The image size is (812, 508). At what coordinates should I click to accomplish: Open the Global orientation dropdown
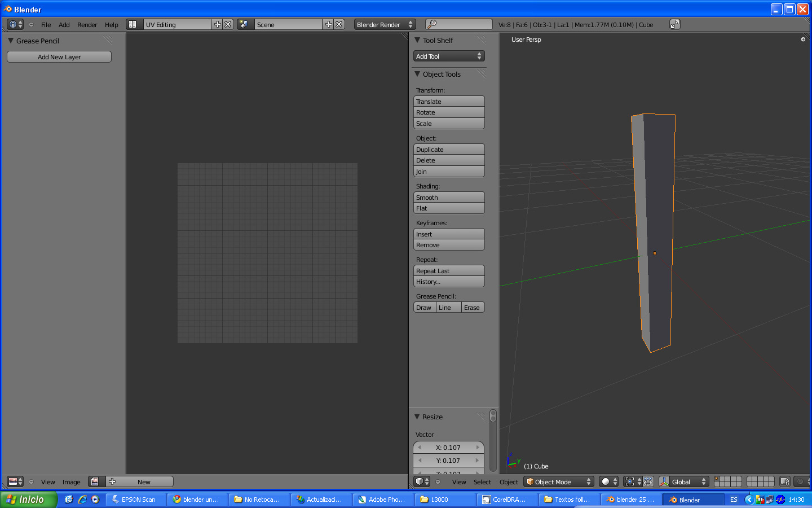coord(689,481)
